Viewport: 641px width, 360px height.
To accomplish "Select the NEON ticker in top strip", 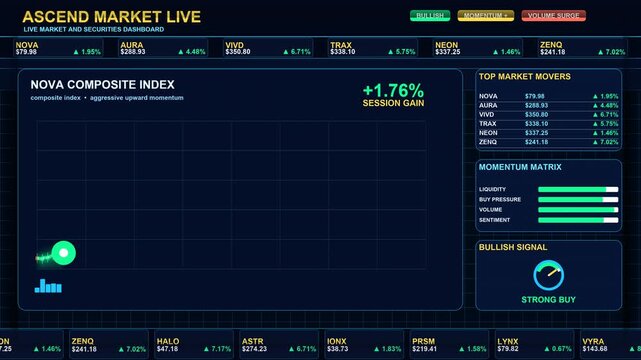I will [478, 48].
